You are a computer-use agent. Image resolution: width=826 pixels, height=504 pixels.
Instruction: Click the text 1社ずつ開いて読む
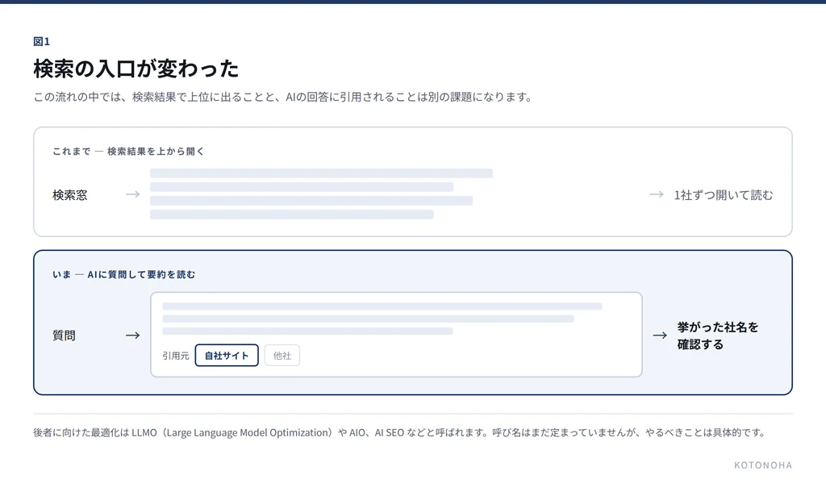click(x=724, y=195)
